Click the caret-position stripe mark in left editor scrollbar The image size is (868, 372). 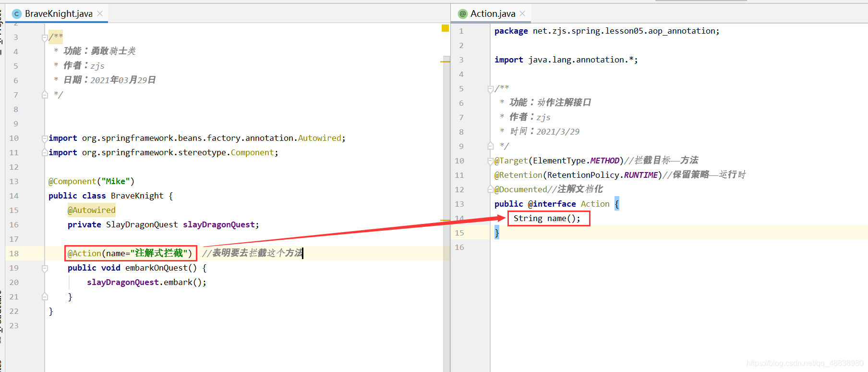point(445,220)
